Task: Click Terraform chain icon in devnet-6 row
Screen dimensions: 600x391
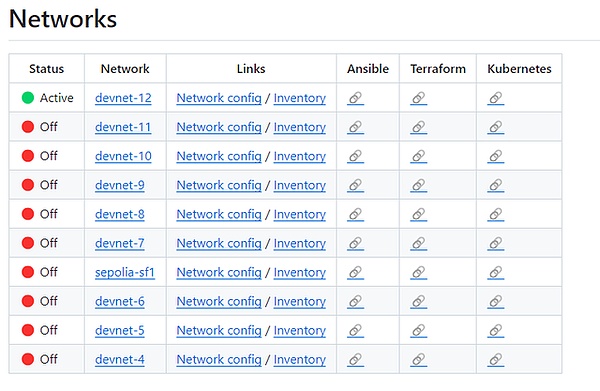Action: click(419, 301)
